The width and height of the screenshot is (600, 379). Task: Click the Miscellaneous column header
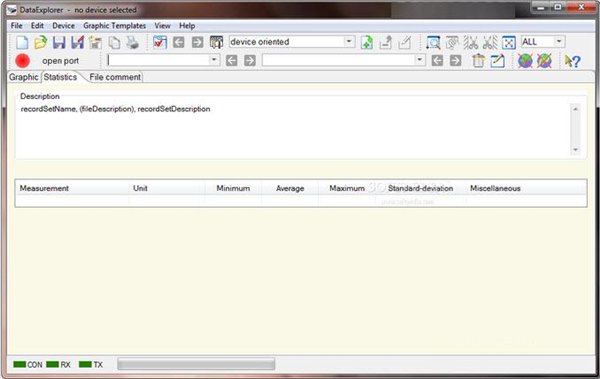click(x=495, y=188)
